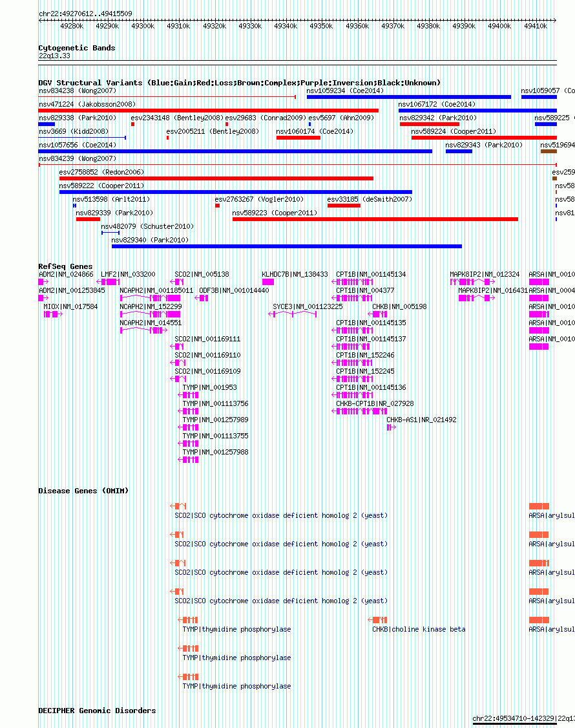The image size is (575, 728).
Task: Open the TYMP|NM_001953 gene label
Action: tap(210, 387)
